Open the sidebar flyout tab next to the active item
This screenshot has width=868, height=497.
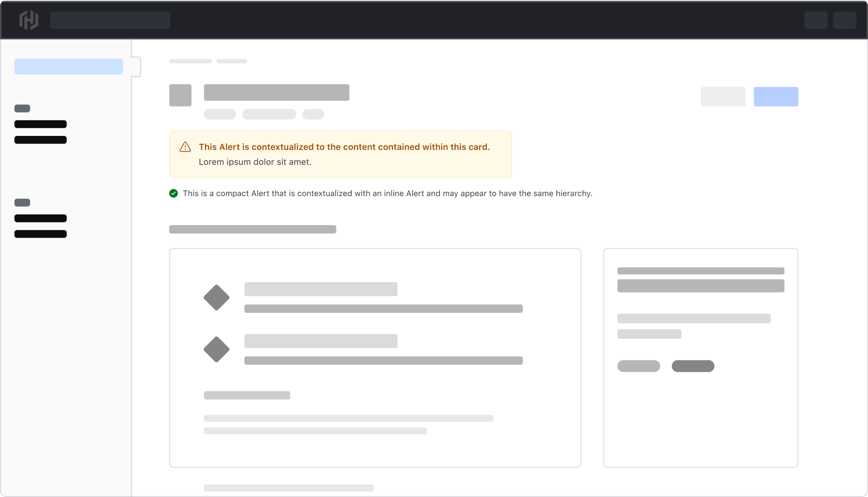pos(137,66)
